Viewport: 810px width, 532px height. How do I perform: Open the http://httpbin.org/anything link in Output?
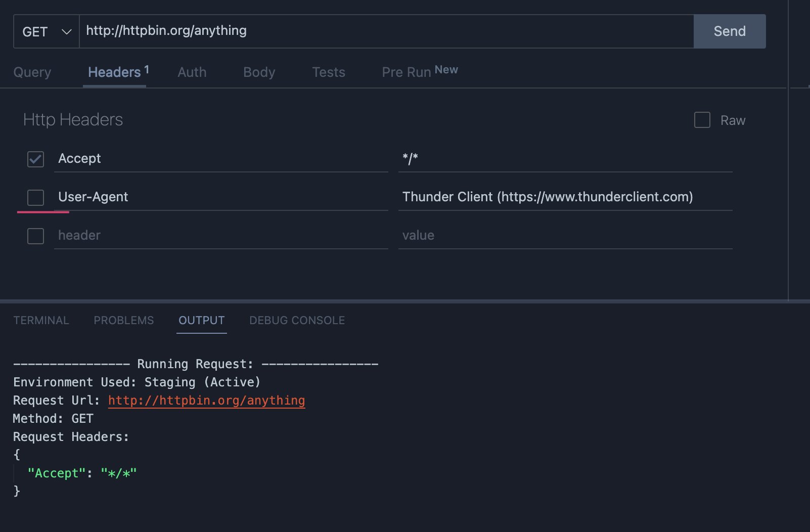206,400
